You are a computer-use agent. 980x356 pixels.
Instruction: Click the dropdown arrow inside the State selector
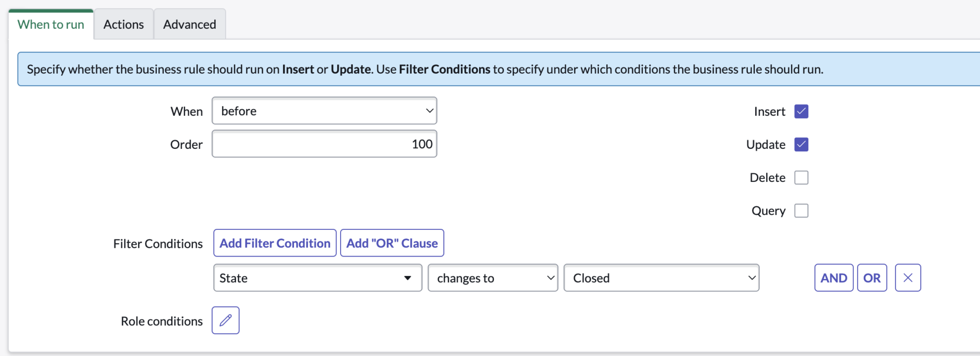pyautogui.click(x=409, y=277)
